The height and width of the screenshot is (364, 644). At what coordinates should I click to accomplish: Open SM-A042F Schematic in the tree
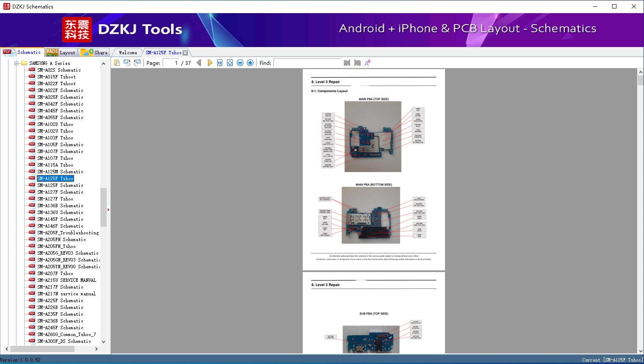60,104
